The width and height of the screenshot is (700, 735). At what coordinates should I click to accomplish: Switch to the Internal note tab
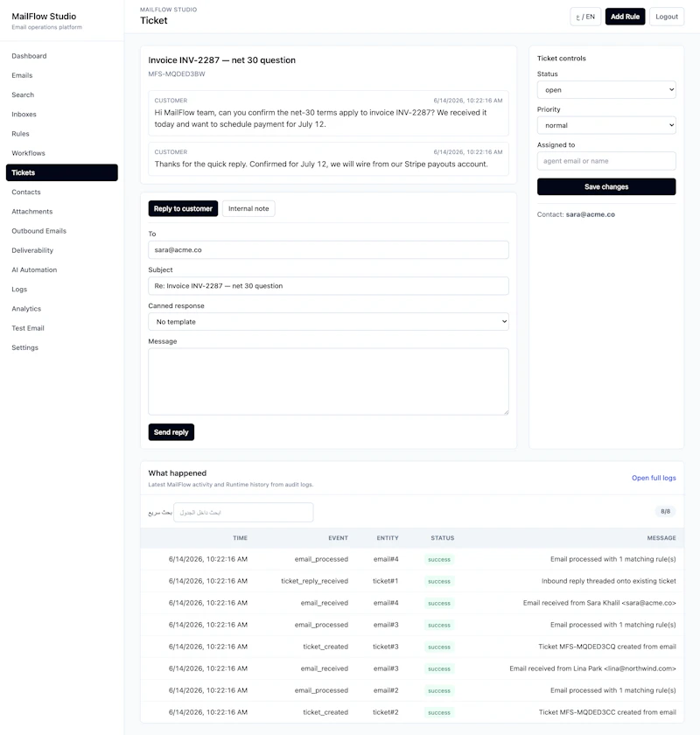[248, 208]
